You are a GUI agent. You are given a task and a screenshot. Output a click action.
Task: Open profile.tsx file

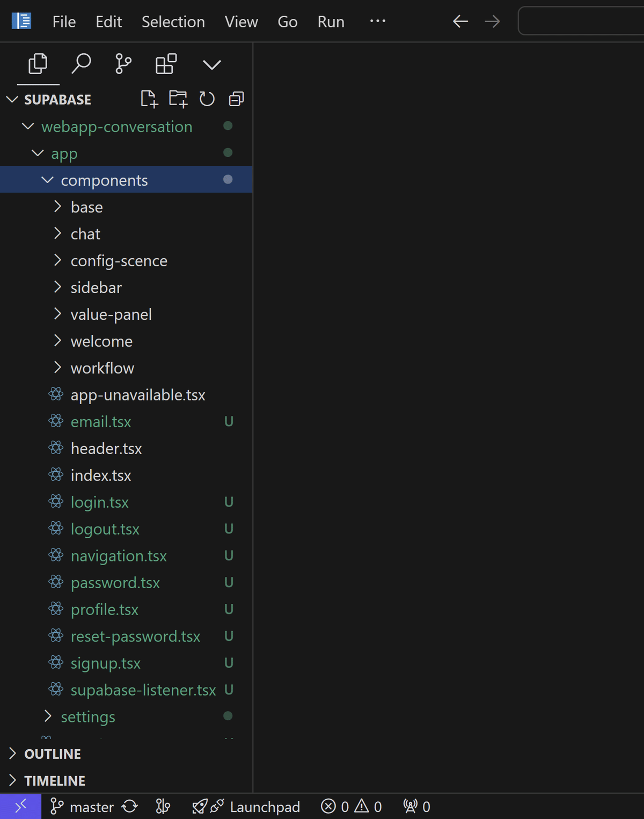click(x=126, y=609)
